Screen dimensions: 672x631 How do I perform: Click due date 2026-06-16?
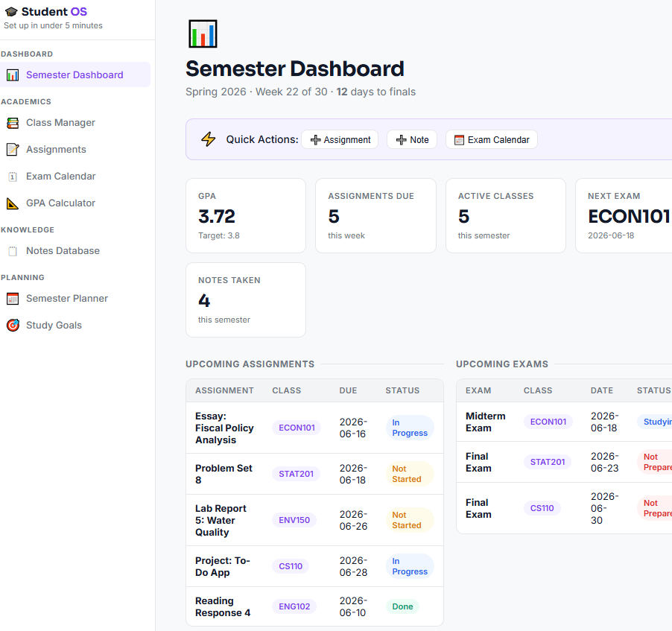point(353,428)
